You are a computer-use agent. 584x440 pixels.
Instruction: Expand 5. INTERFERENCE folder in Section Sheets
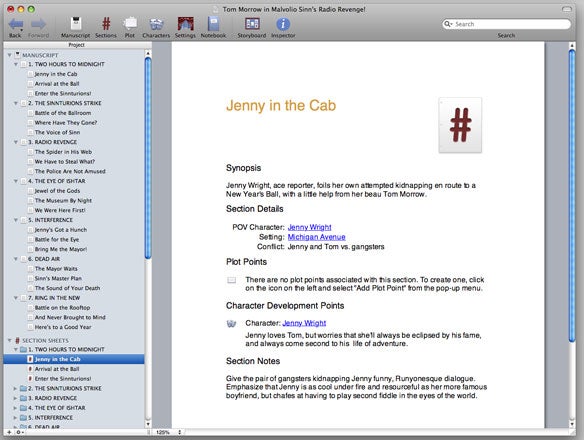(x=15, y=418)
